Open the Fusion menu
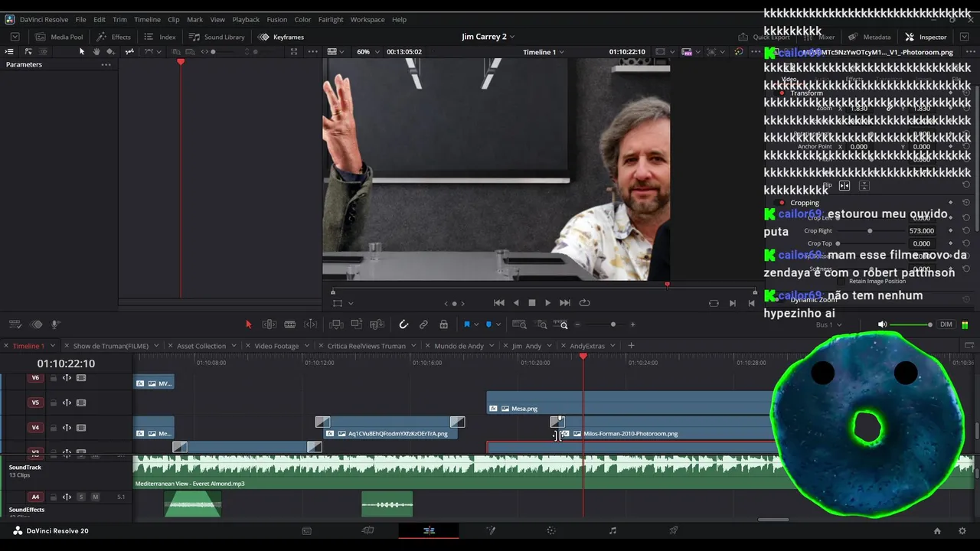Viewport: 980px width, 551px height. [277, 19]
